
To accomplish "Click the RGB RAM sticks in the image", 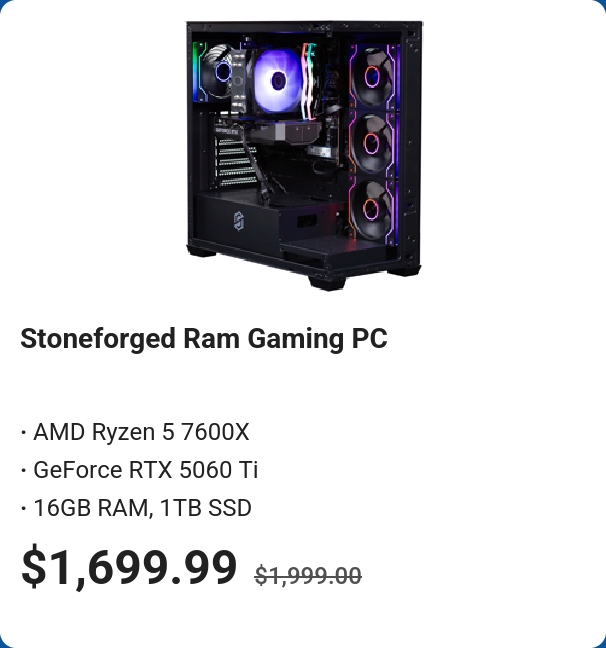I will pyautogui.click(x=310, y=81).
